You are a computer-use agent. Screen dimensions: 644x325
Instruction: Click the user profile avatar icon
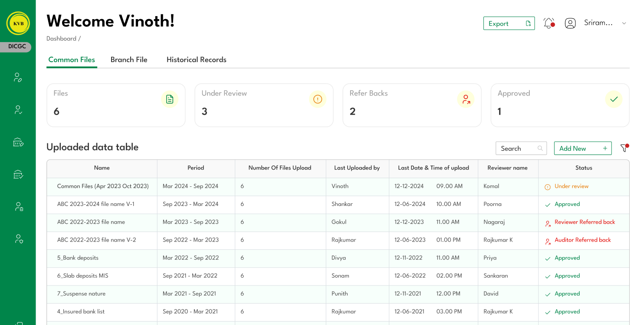[x=570, y=23]
